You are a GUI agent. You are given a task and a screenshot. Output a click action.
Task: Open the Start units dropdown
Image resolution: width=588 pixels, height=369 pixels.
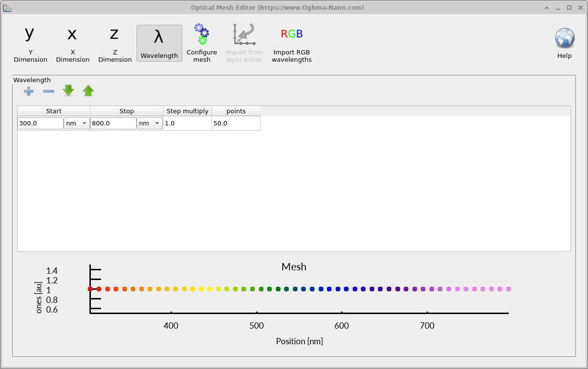76,123
